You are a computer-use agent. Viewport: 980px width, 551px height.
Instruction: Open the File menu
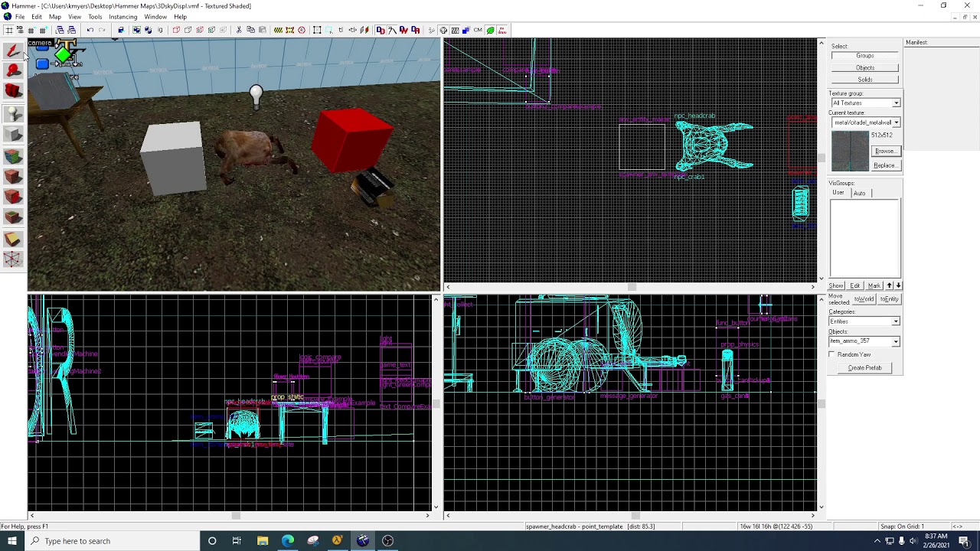click(x=20, y=17)
